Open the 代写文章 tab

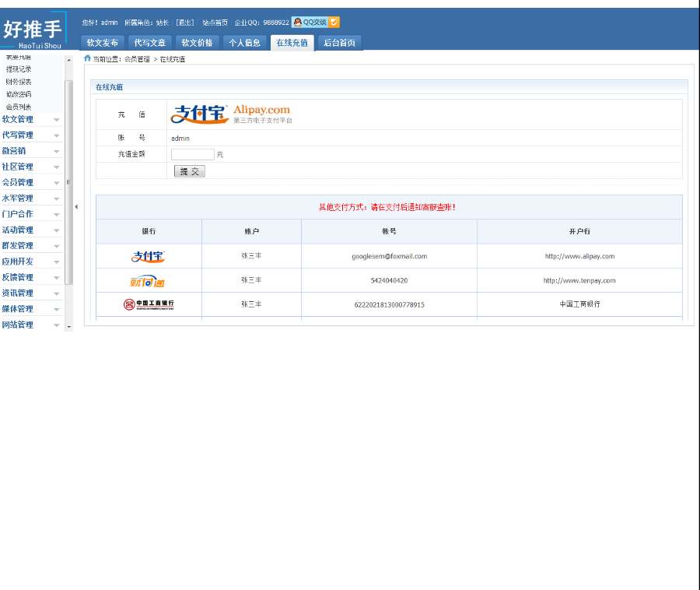(149, 43)
